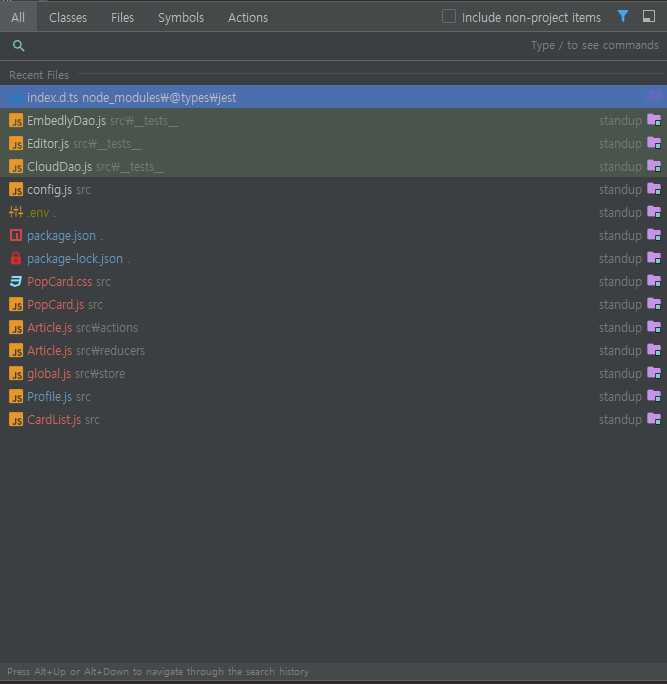Open package.json file
Screen dimensions: 667x684
pyautogui.click(x=333, y=236)
